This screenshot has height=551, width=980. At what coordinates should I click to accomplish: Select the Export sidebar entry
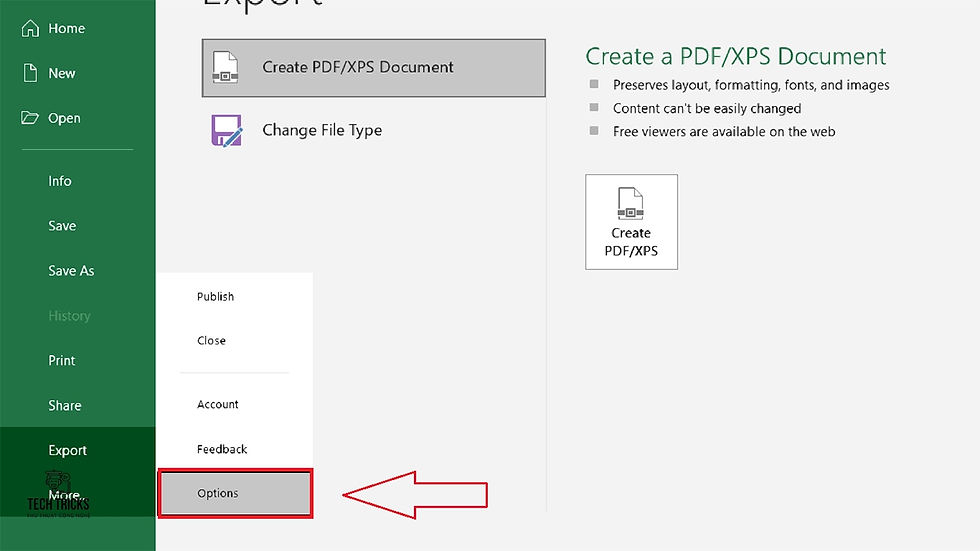tap(78, 450)
